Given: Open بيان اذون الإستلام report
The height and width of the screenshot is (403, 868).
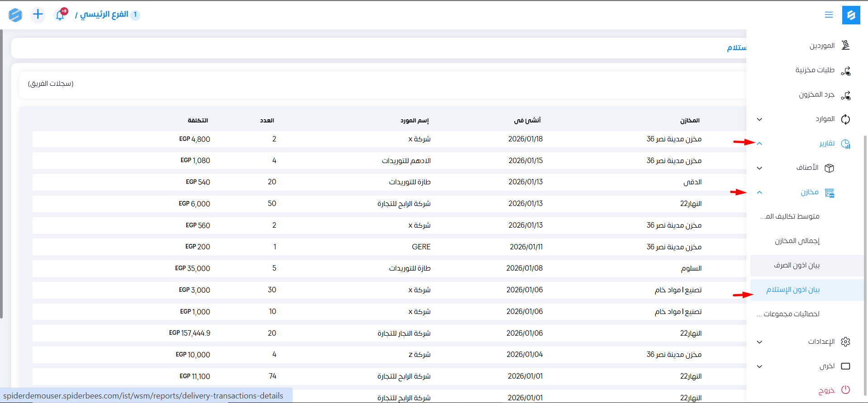Looking at the screenshot, I should click(793, 290).
